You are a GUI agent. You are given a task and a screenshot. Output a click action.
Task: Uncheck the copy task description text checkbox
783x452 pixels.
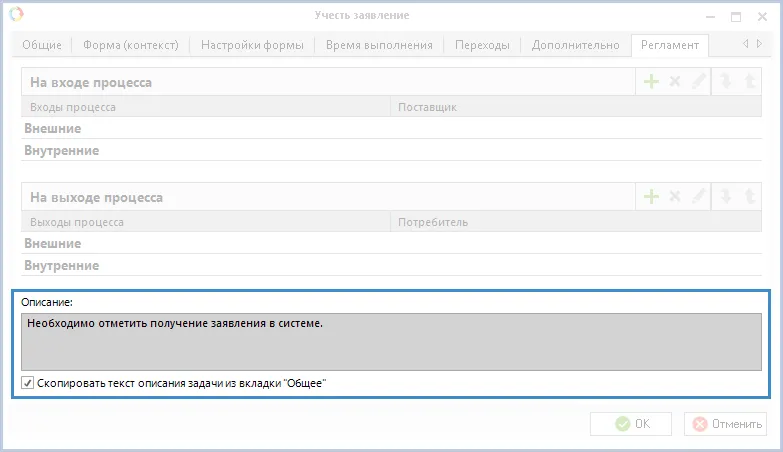point(28,383)
